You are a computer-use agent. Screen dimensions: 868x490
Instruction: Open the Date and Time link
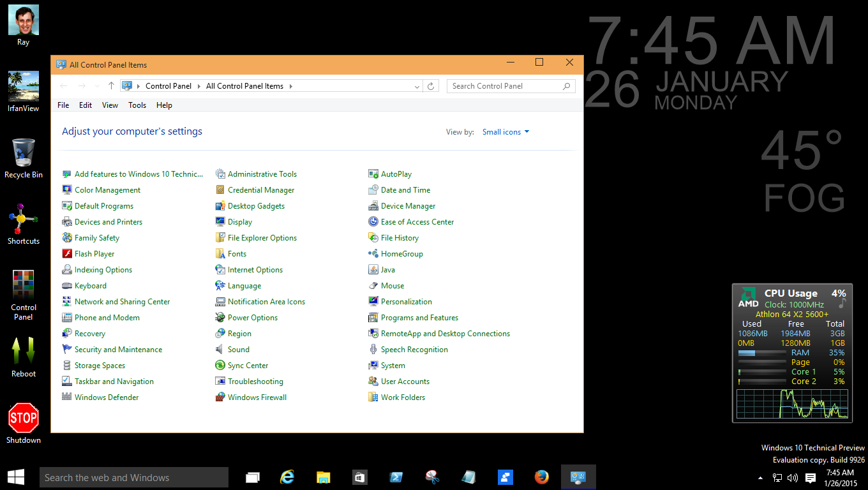[405, 190]
